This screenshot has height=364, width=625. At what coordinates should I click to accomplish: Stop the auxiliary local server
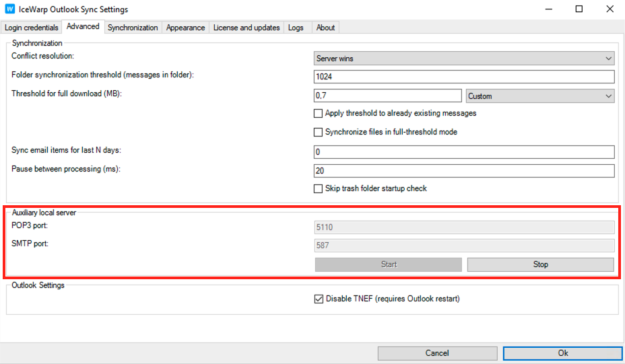(x=541, y=264)
